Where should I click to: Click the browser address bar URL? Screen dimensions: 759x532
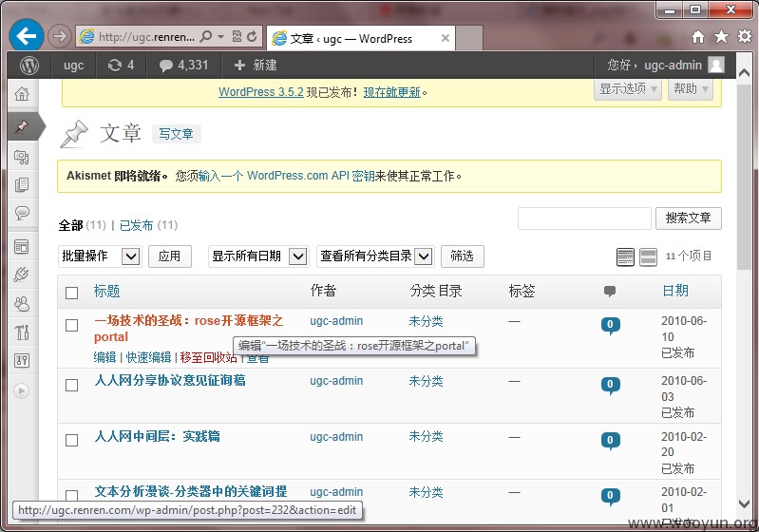tap(146, 36)
